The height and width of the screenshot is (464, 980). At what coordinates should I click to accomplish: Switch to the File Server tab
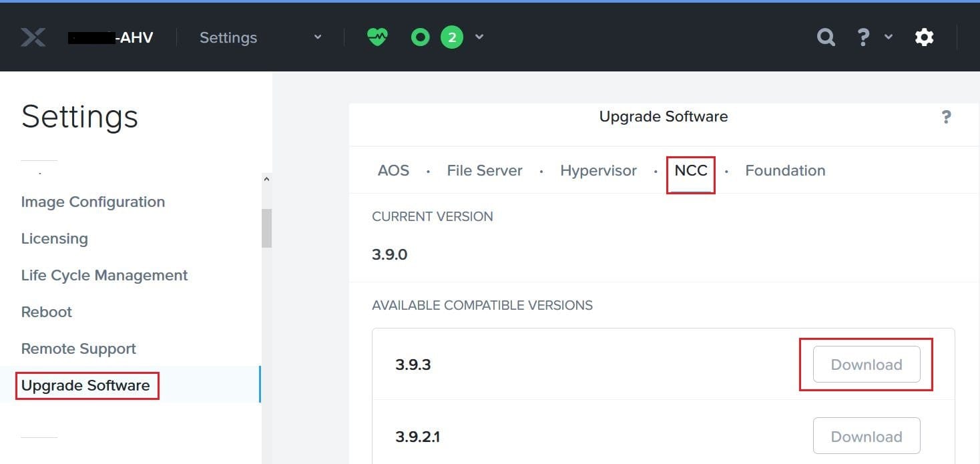point(485,171)
